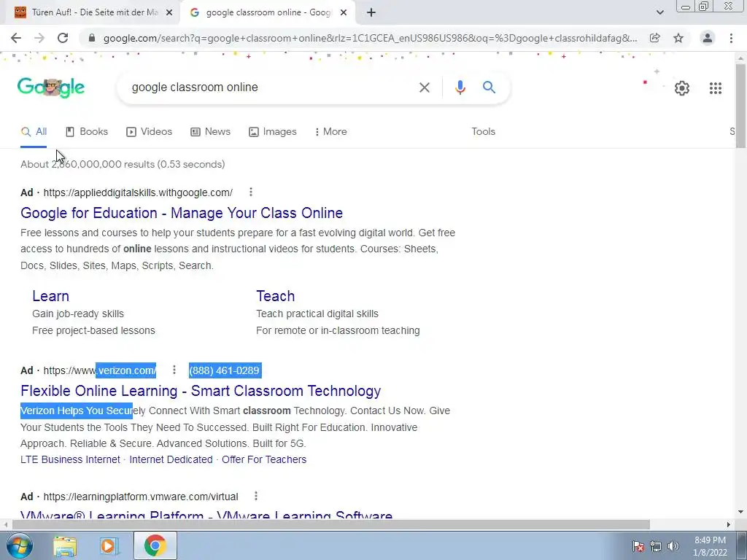
Task: Open the Windows Start button
Action: click(x=18, y=545)
